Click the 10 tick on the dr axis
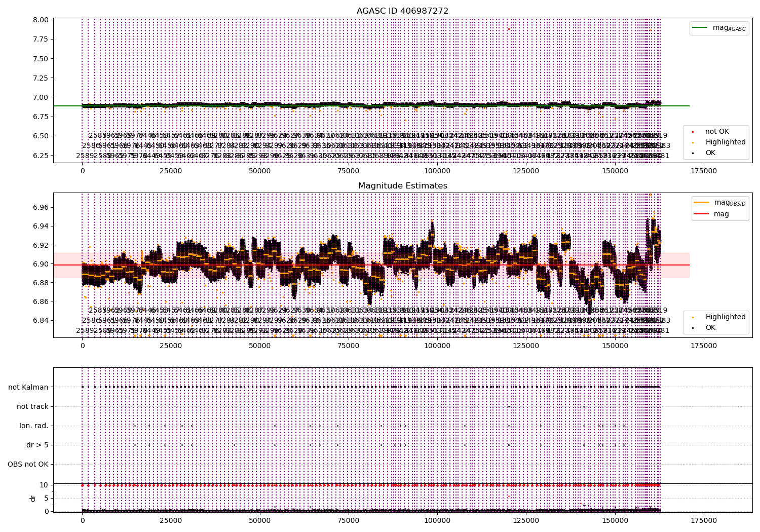 [x=44, y=485]
